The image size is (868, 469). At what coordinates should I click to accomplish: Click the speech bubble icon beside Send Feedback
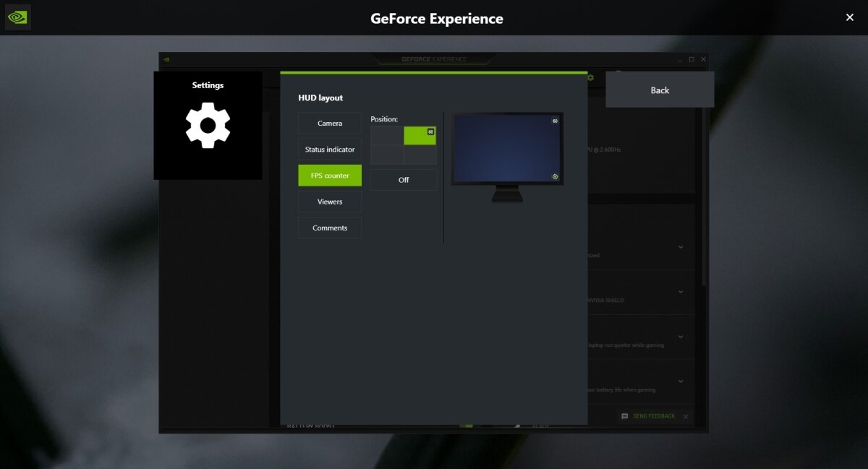point(625,416)
